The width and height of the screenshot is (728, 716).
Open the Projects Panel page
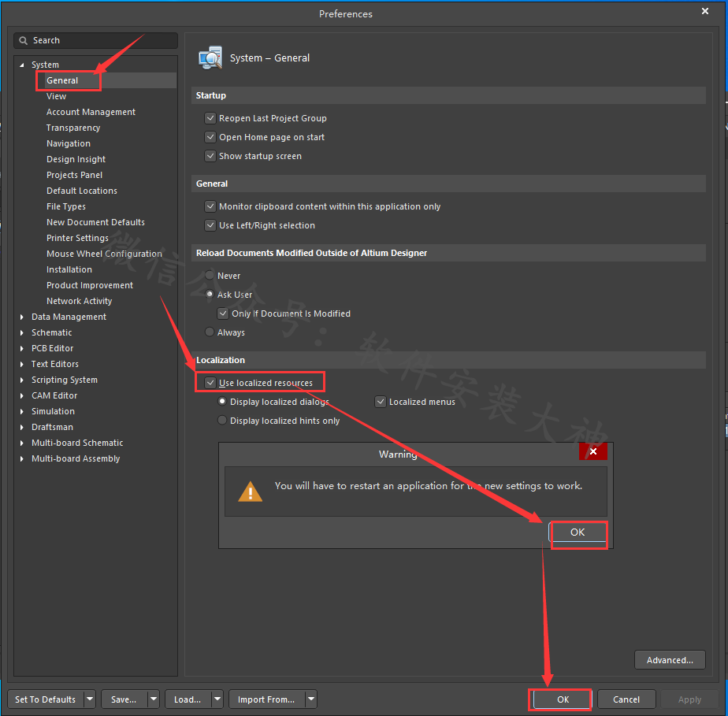point(74,176)
